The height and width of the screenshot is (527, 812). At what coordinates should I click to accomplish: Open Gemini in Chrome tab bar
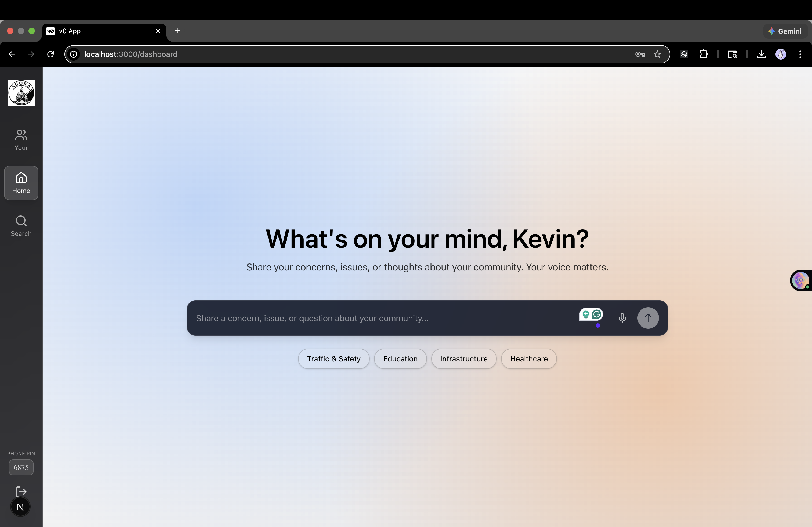785,31
